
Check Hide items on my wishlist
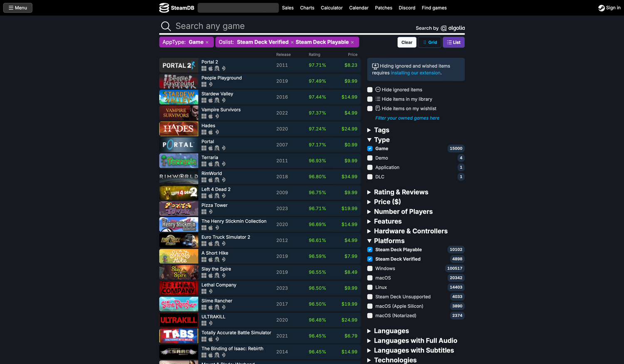click(x=370, y=109)
